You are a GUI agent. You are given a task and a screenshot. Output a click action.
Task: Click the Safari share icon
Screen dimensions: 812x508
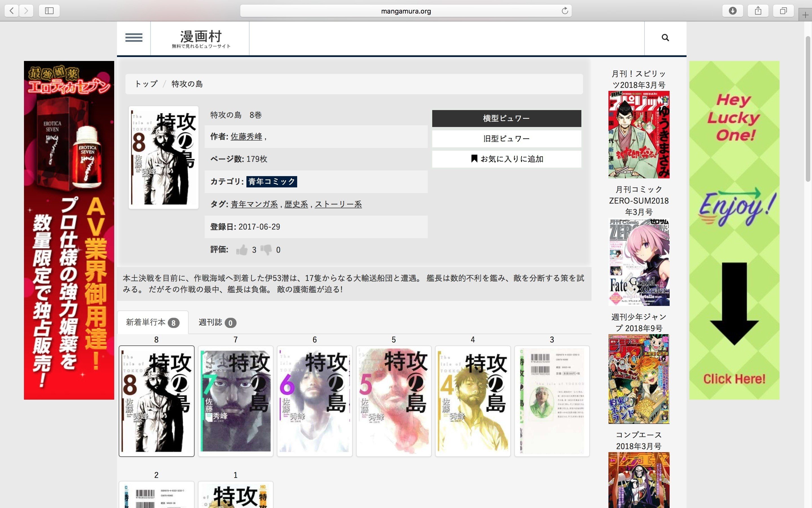coord(758,11)
